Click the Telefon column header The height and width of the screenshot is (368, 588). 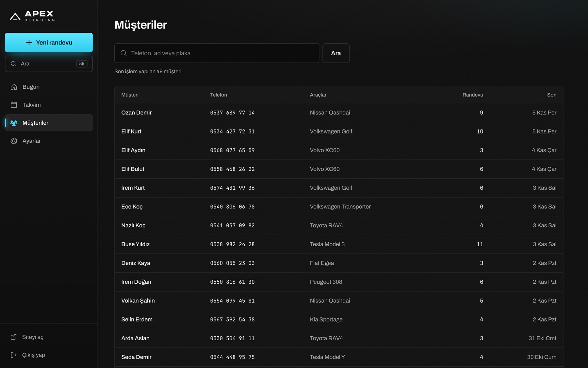(x=219, y=95)
